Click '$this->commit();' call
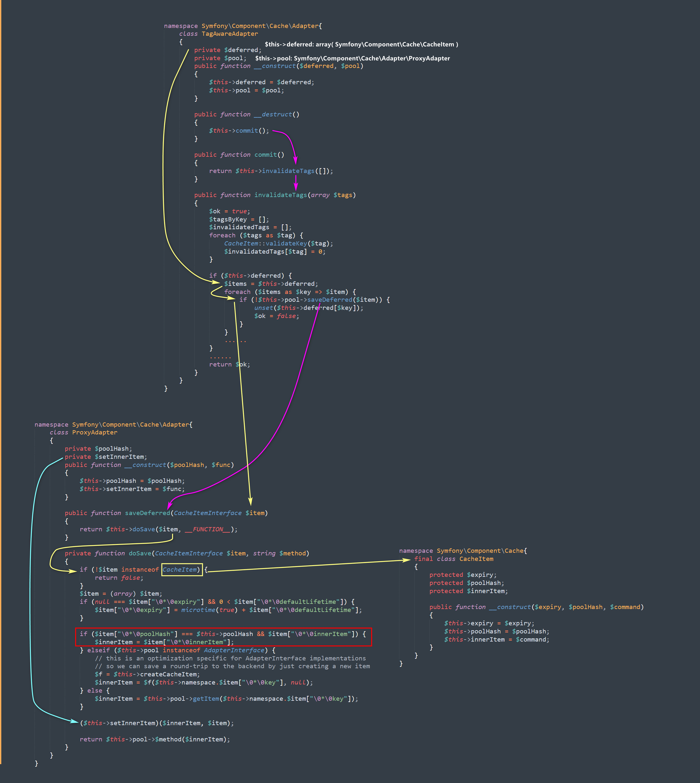This screenshot has width=700, height=783. tap(239, 131)
